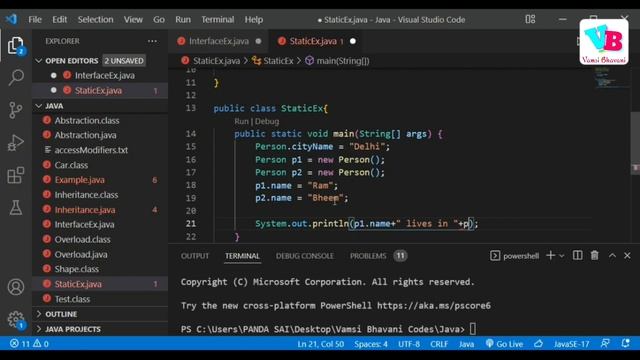Open the notifications bell in status bar
This screenshot has width=640, height=360.
625,344
